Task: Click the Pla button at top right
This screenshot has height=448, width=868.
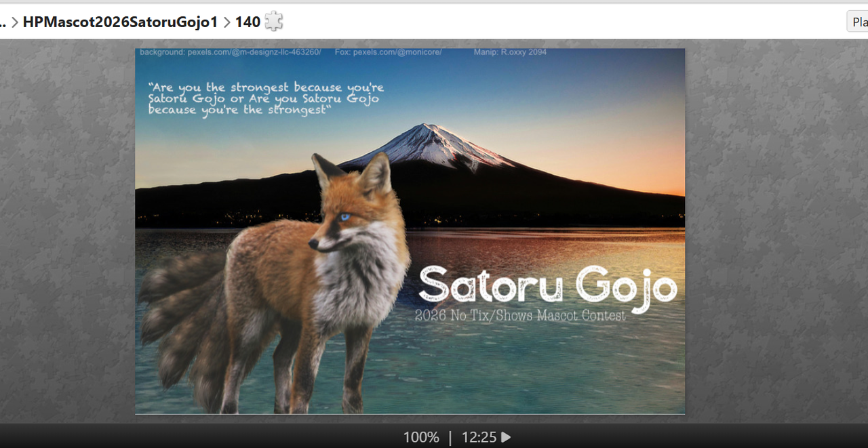Action: click(x=858, y=22)
